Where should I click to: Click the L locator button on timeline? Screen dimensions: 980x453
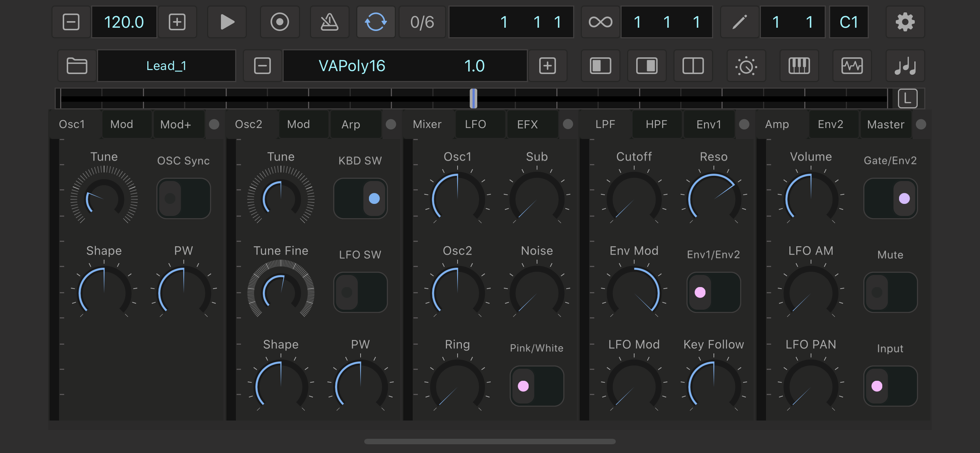(907, 98)
